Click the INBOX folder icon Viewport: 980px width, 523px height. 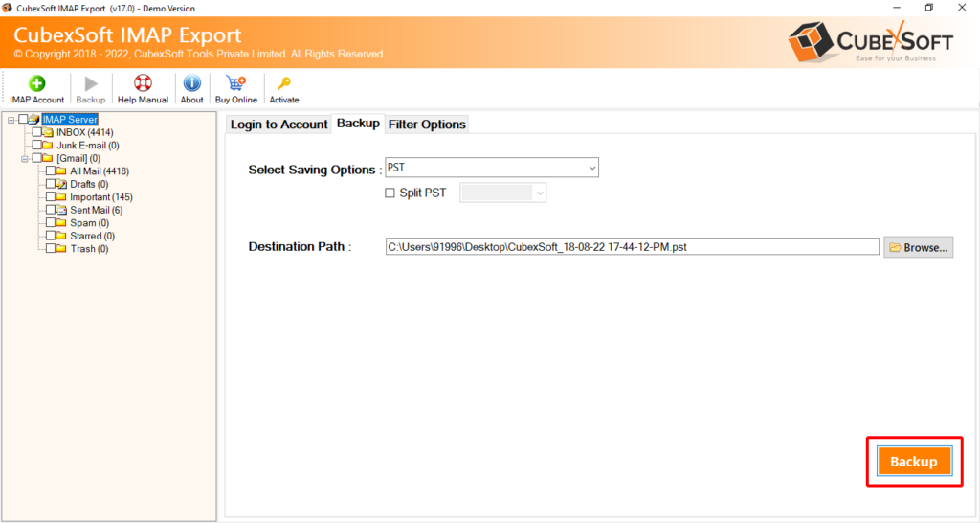(x=48, y=132)
